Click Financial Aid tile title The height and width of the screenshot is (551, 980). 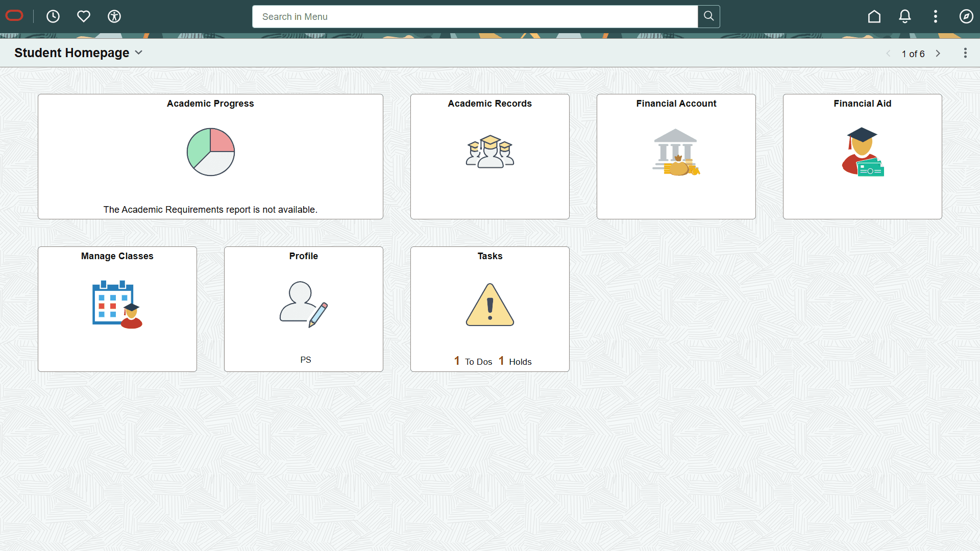863,104
